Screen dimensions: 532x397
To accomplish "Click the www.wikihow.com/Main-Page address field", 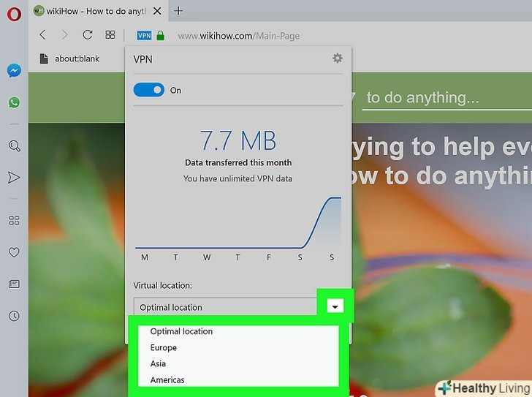I will click(238, 36).
